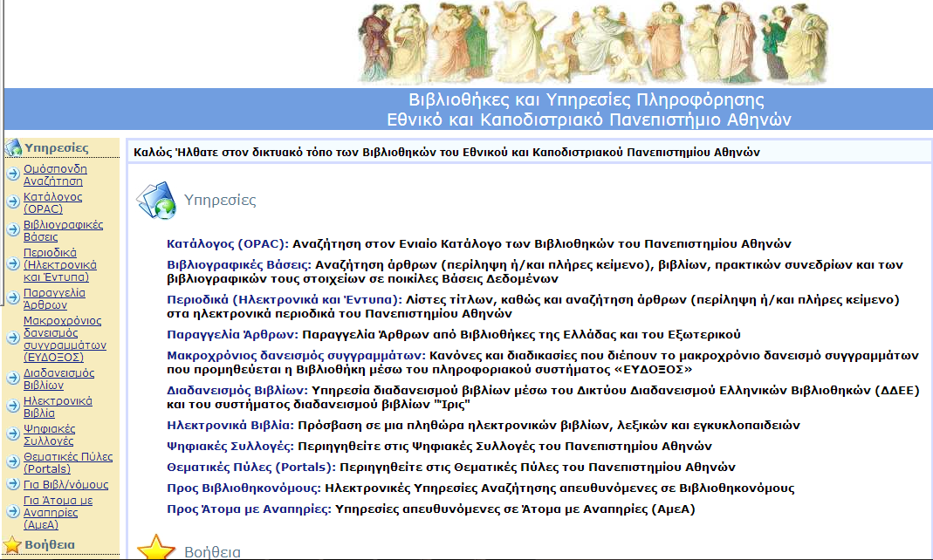Open Περιοδικά (Ηλεκτρονικά και Έντυπα): in main list

pos(285,299)
